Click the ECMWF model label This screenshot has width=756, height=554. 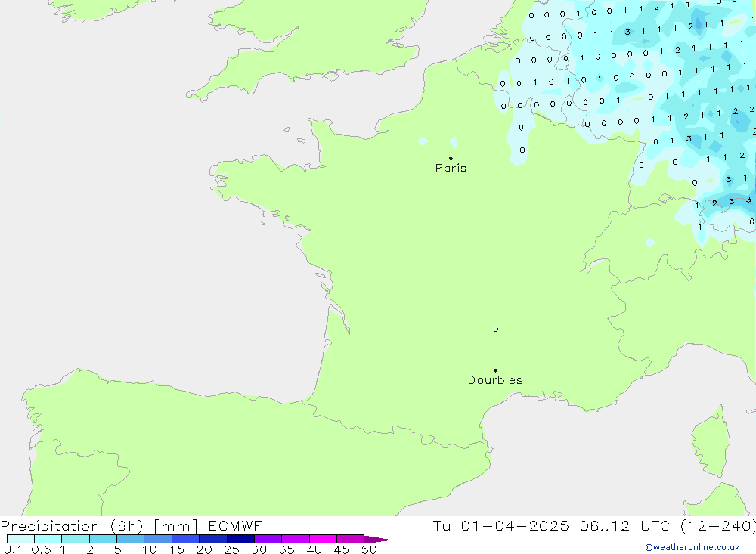235,526
